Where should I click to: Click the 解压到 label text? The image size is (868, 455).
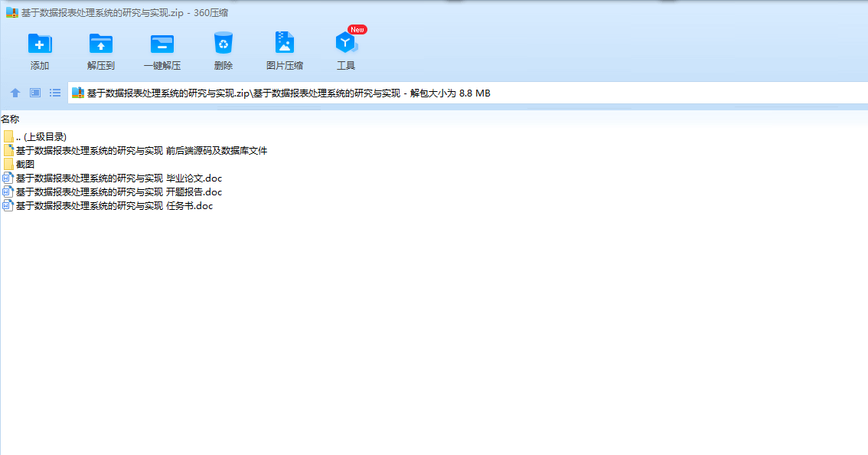coord(101,65)
